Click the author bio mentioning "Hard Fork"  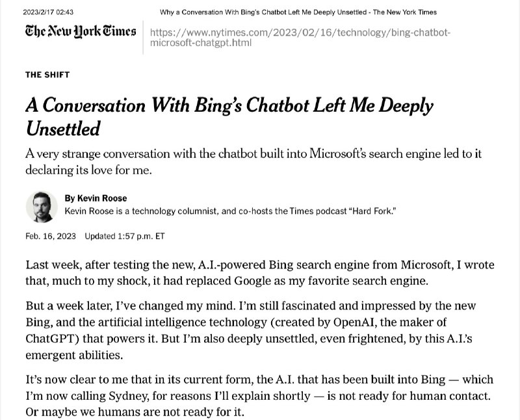pyautogui.click(x=231, y=211)
